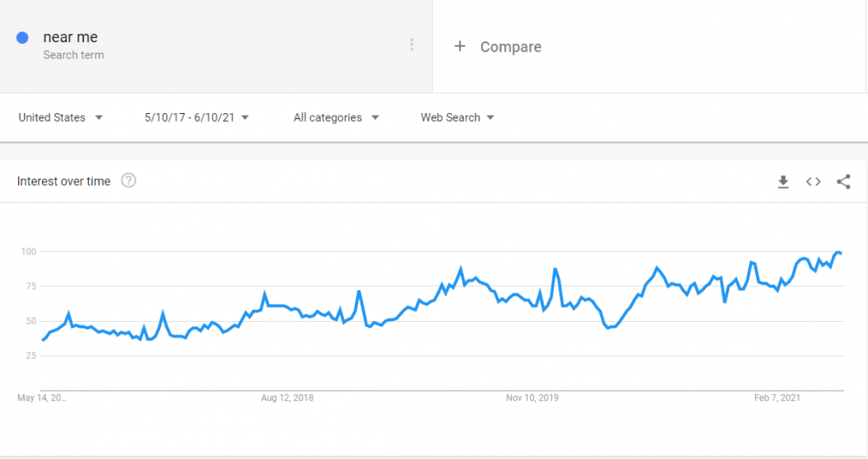Share the interest over time chart
The image size is (868, 459).
tap(843, 182)
